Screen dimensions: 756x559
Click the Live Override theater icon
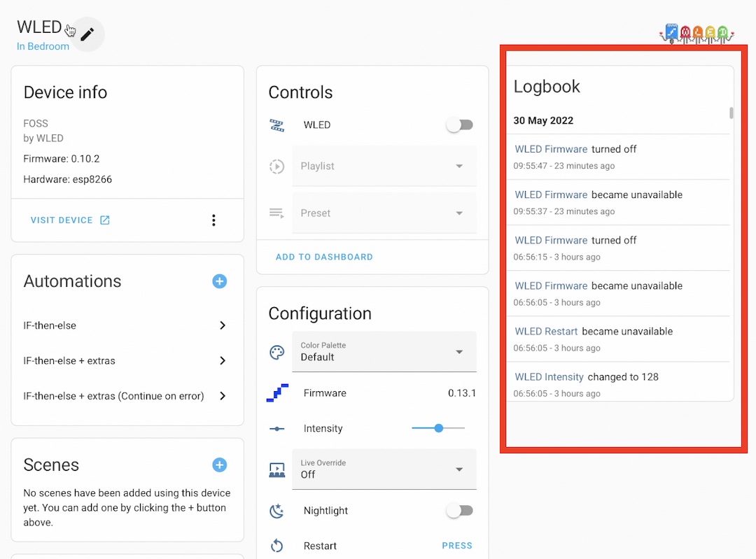coord(276,470)
